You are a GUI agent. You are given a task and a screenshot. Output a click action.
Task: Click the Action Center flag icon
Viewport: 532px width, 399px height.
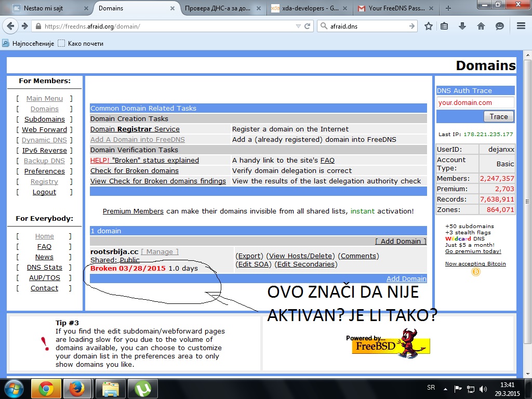(x=458, y=389)
